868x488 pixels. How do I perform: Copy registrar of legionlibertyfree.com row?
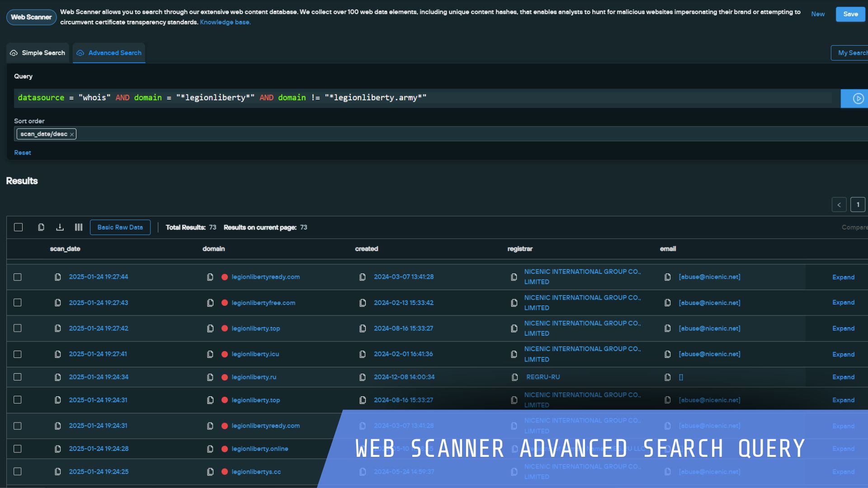(x=514, y=303)
